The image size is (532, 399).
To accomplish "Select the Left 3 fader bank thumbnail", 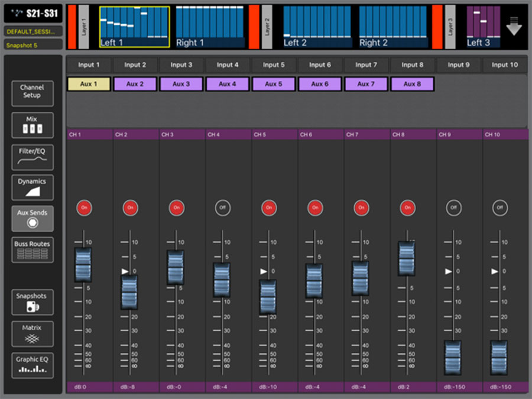I will tap(483, 27).
